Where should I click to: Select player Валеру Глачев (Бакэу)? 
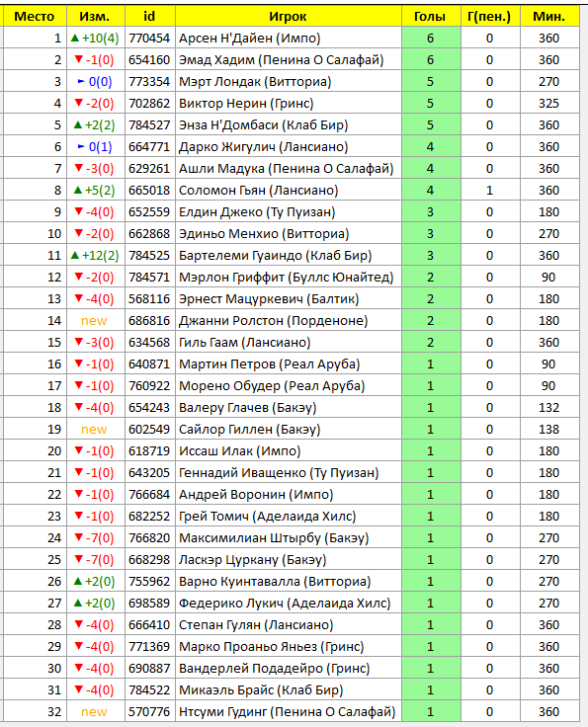(x=248, y=408)
